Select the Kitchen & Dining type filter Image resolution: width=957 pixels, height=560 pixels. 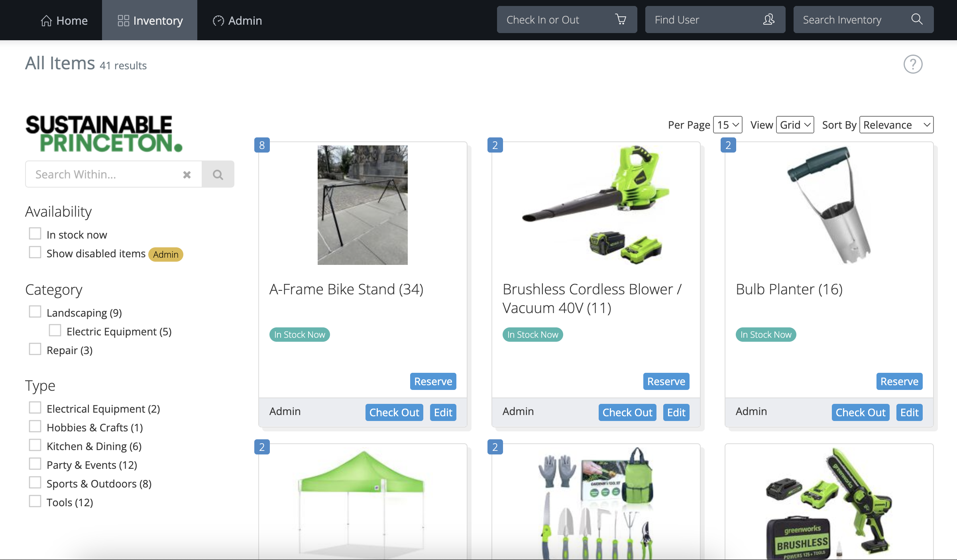click(35, 445)
